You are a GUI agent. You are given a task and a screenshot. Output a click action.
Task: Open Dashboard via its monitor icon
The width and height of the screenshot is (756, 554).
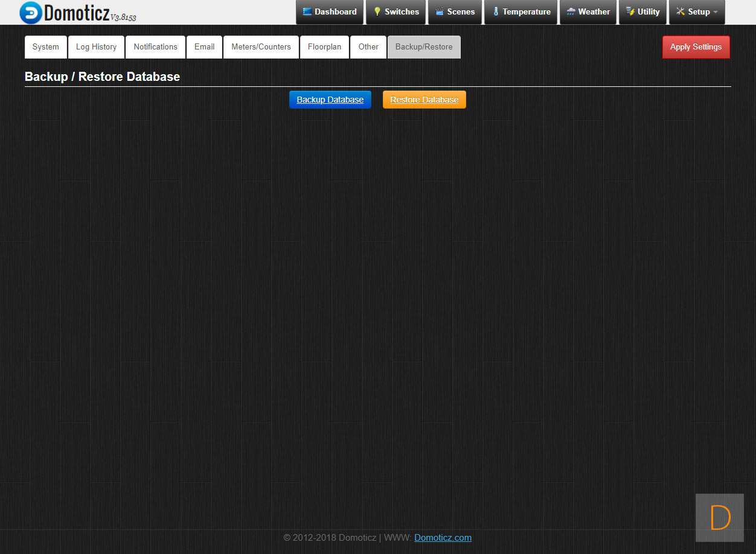307,11
